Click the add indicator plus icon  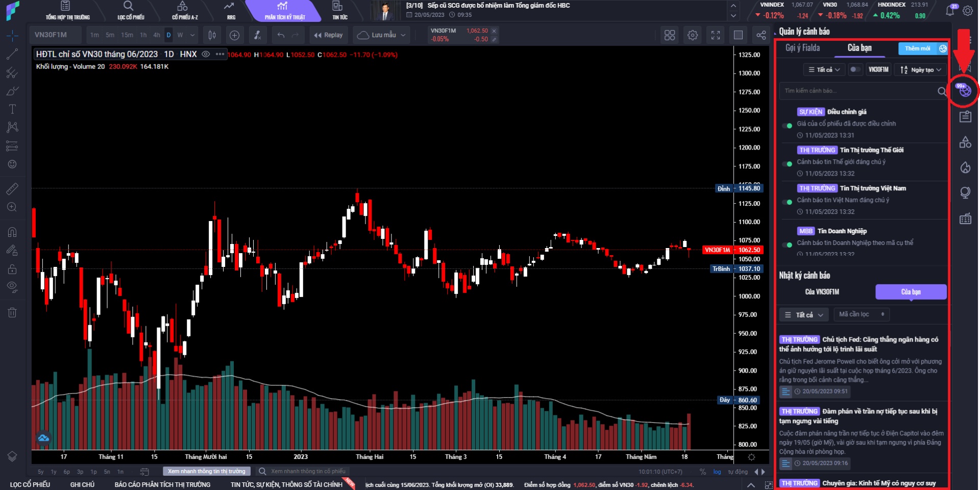point(234,35)
